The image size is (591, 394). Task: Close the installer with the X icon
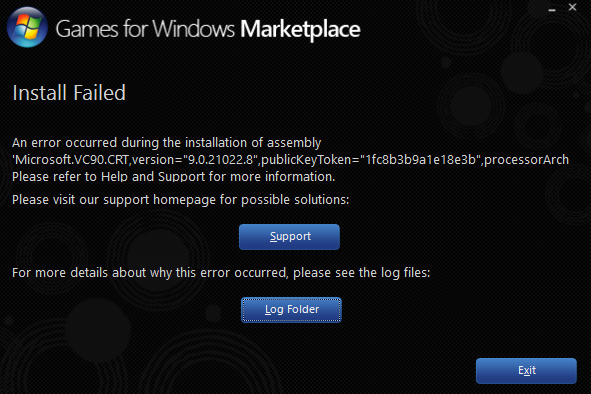pyautogui.click(x=572, y=7)
